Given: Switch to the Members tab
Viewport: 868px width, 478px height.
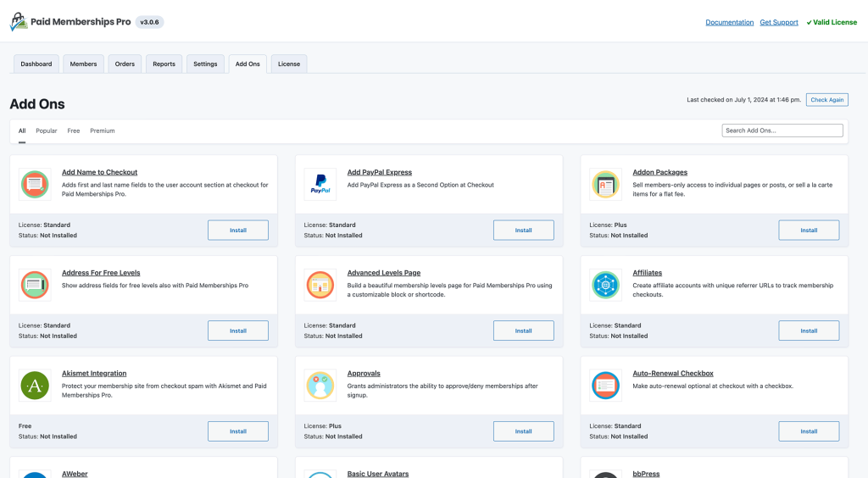Looking at the screenshot, I should (83, 64).
